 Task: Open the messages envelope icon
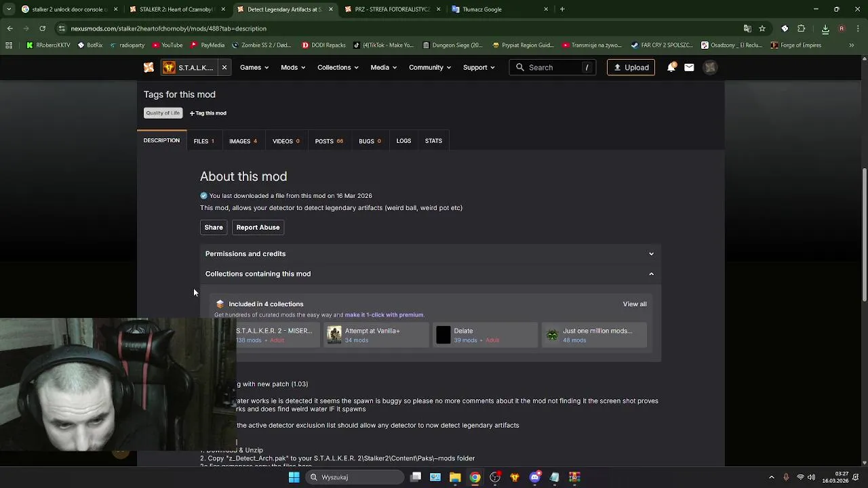pyautogui.click(x=689, y=67)
